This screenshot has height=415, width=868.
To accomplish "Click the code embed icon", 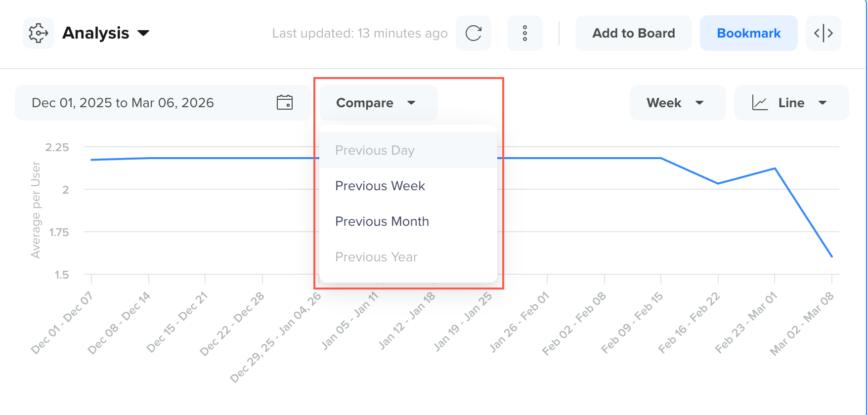I will point(823,33).
